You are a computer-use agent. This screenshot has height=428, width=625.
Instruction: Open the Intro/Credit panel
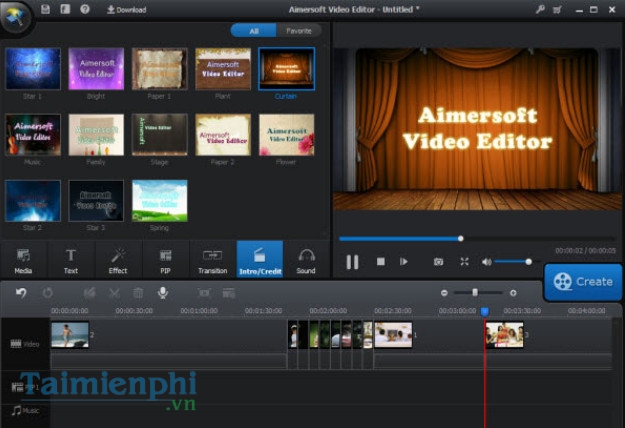[260, 260]
